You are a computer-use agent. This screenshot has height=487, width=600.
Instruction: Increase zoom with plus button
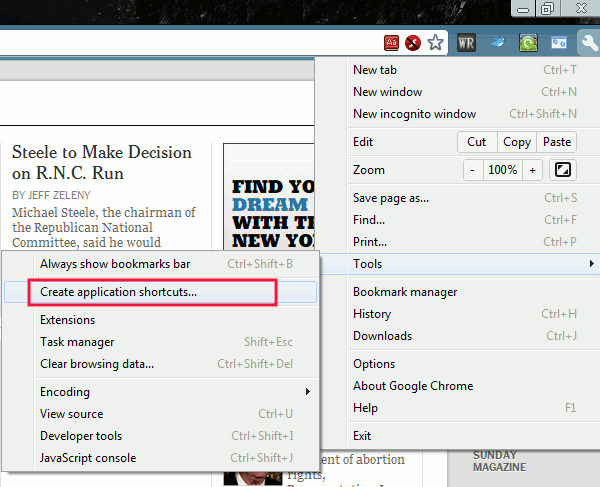pyautogui.click(x=532, y=170)
